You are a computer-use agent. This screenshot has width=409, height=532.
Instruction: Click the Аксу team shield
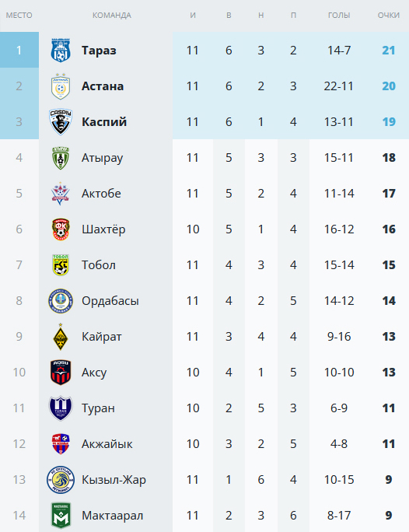click(x=61, y=373)
